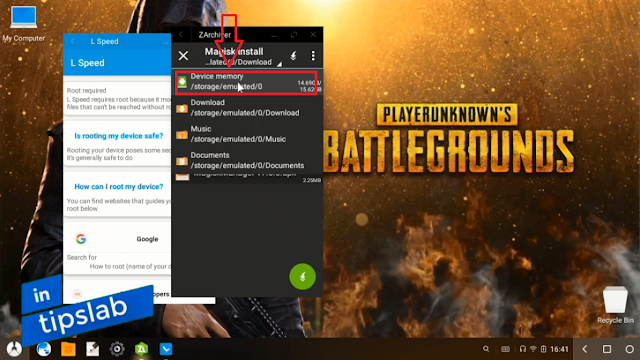This screenshot has height=360, width=640.
Task: Open the Music folder shortcut
Action: (x=247, y=134)
